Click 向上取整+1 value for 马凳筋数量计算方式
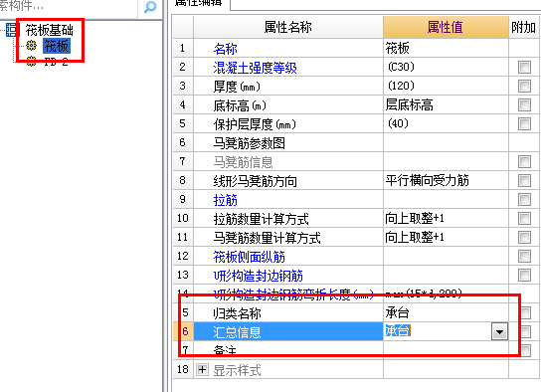This screenshot has height=392, width=541. pos(446,238)
